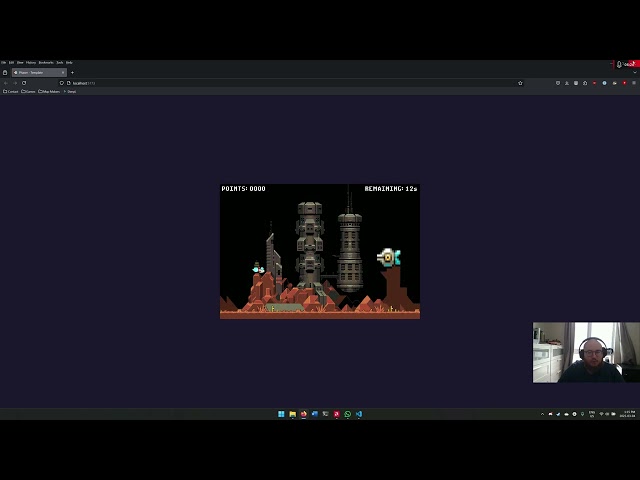This screenshot has height=480, width=640.
Task: Select the Phaser Template browser tab
Action: 39,72
